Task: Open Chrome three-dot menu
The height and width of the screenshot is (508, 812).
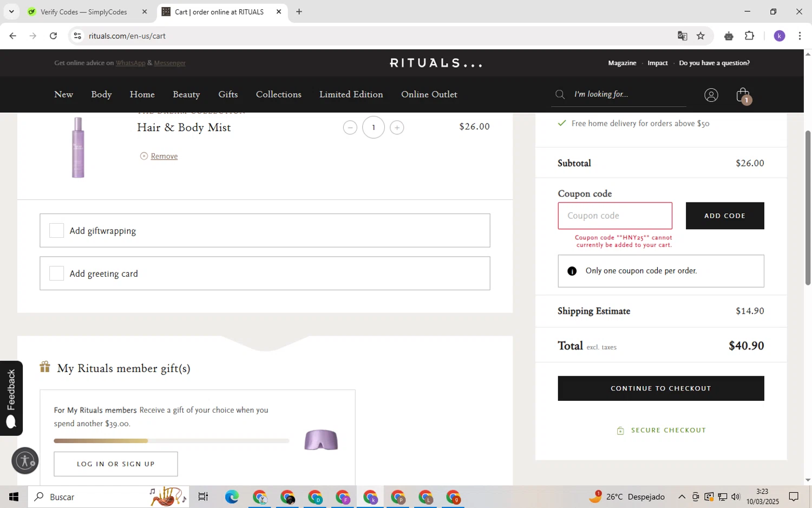Action: (800, 36)
